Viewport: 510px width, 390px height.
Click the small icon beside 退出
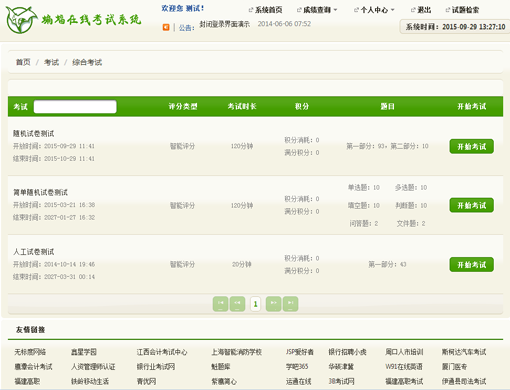413,10
